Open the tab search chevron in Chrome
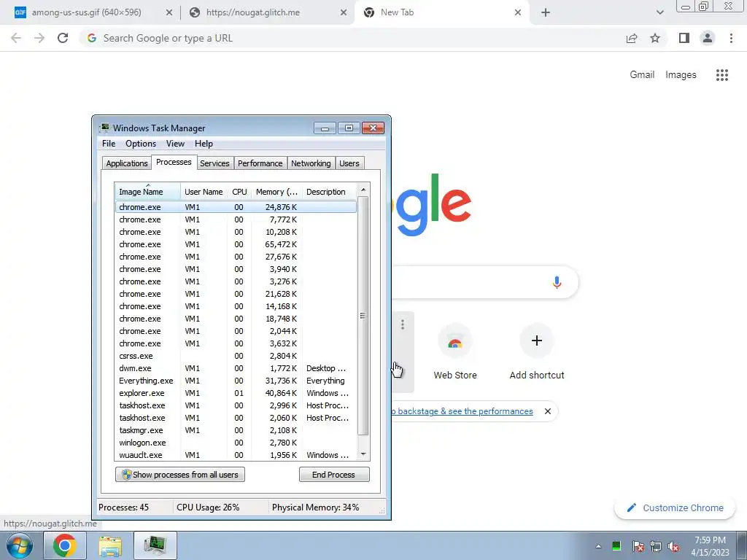 coord(659,12)
